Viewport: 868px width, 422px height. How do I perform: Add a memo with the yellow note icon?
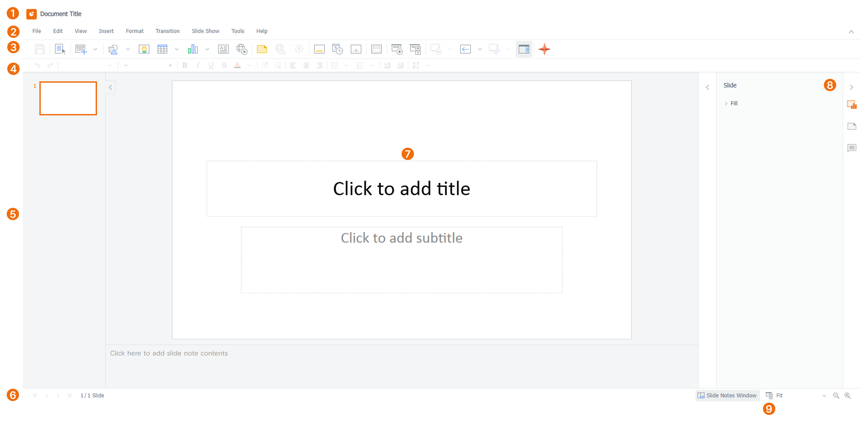[x=262, y=49]
